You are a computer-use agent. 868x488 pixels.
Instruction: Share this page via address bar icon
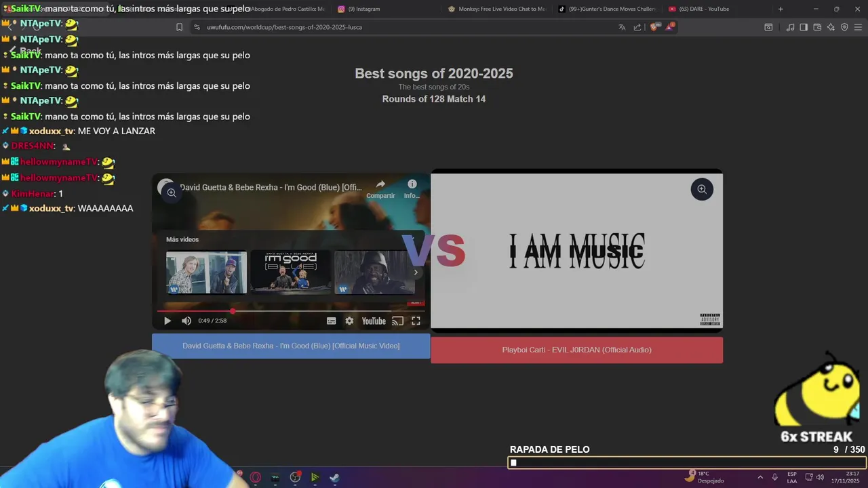pyautogui.click(x=637, y=27)
